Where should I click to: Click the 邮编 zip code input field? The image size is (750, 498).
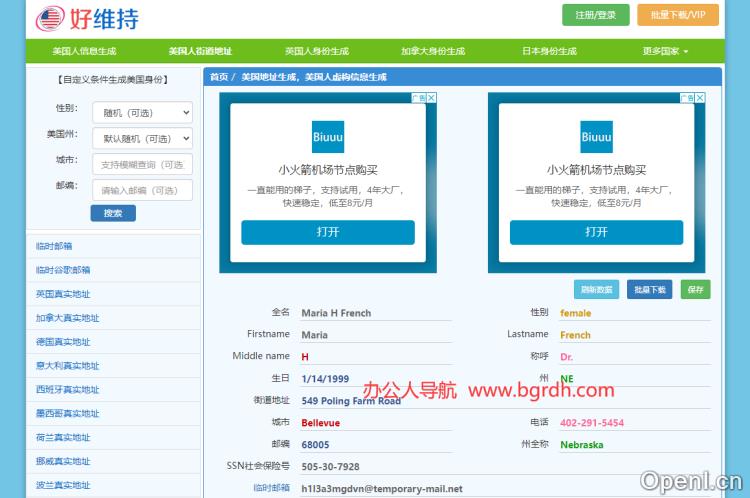pos(141,190)
